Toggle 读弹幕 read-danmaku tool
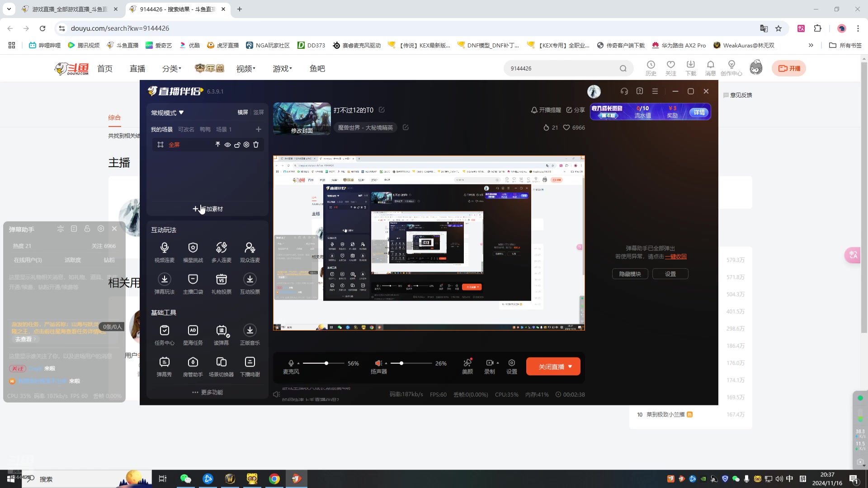 (222, 335)
